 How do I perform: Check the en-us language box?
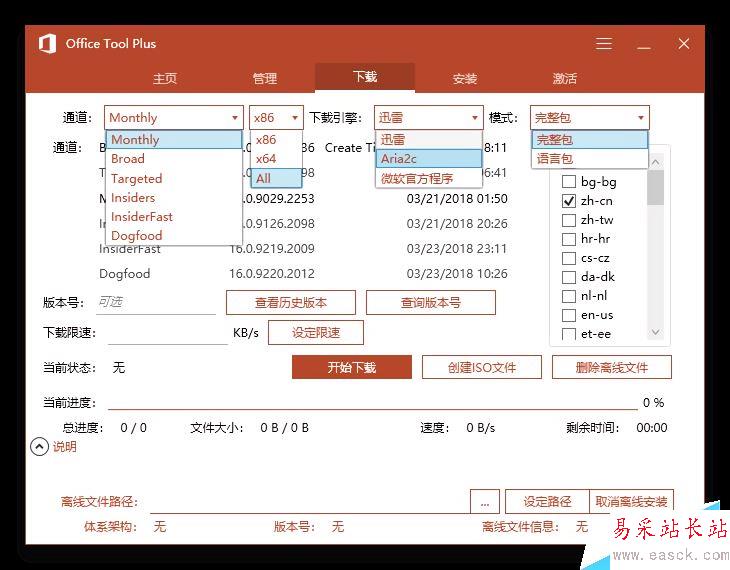pos(569,315)
